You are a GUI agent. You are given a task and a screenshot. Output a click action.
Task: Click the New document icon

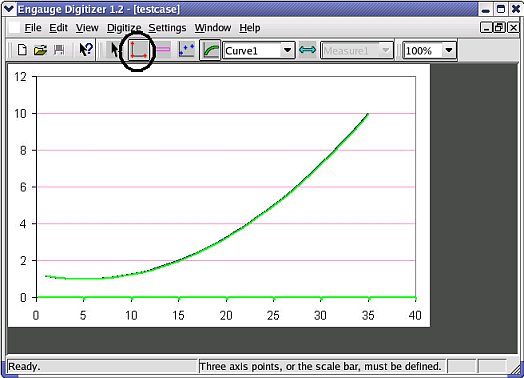(22, 50)
